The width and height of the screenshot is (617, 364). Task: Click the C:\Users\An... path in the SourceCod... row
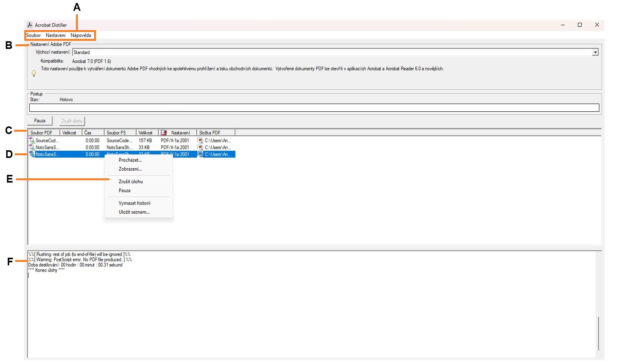coord(218,141)
